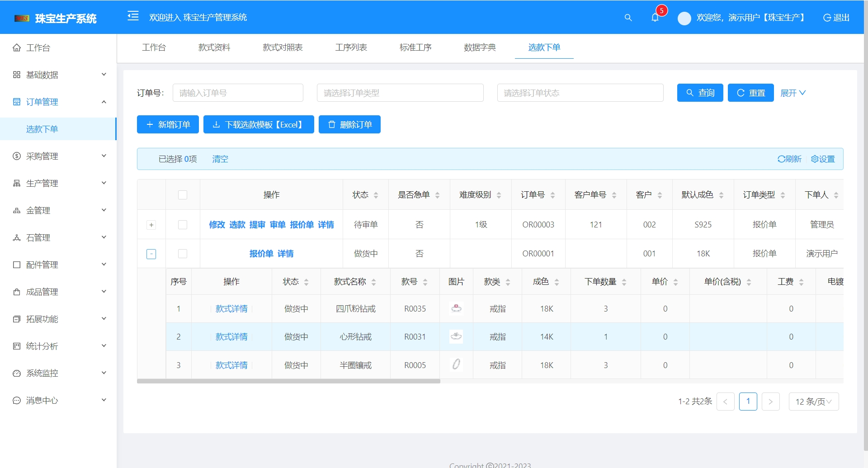The height and width of the screenshot is (468, 868).
Task: Open 款式详情 for item R0035
Action: point(231,309)
